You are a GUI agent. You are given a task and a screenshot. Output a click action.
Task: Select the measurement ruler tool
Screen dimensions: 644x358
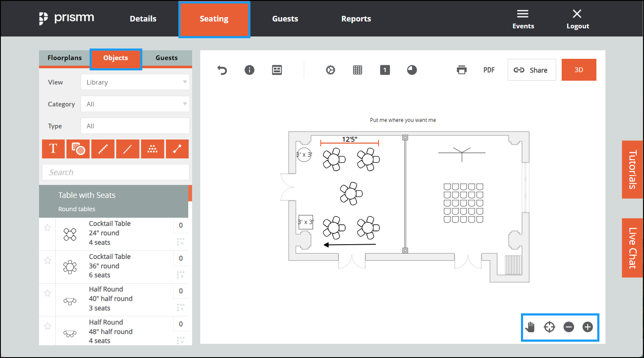coord(103,149)
